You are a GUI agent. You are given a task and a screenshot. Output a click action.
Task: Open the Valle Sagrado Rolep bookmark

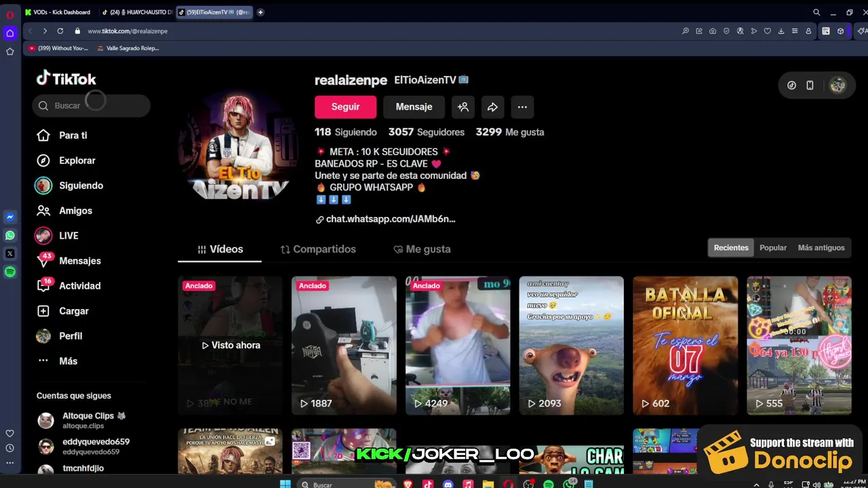[128, 48]
